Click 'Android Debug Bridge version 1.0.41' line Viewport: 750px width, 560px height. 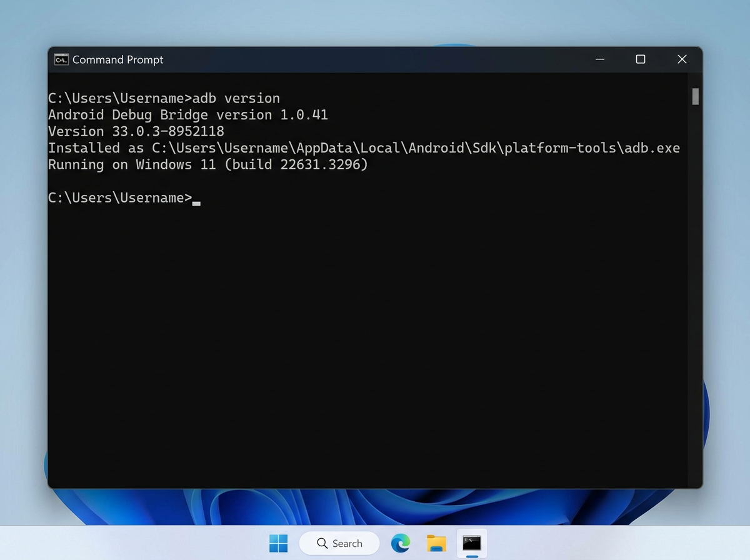click(188, 115)
